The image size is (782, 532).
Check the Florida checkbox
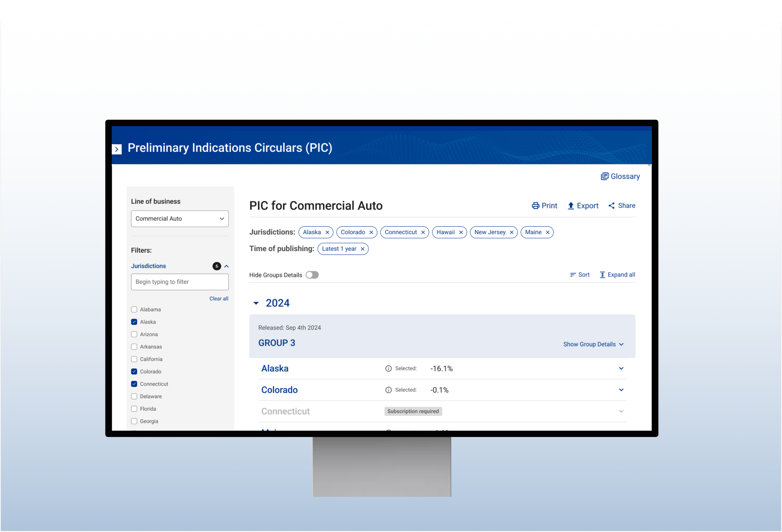[134, 409]
